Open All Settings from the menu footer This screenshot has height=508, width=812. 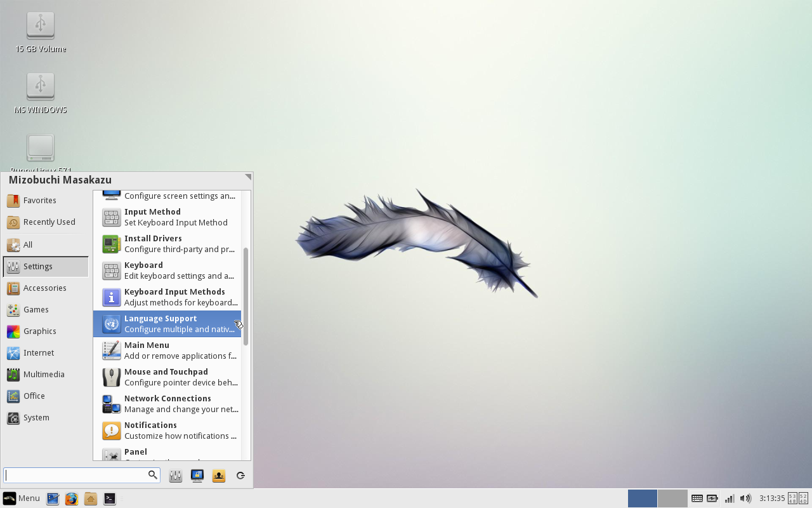[176, 476]
